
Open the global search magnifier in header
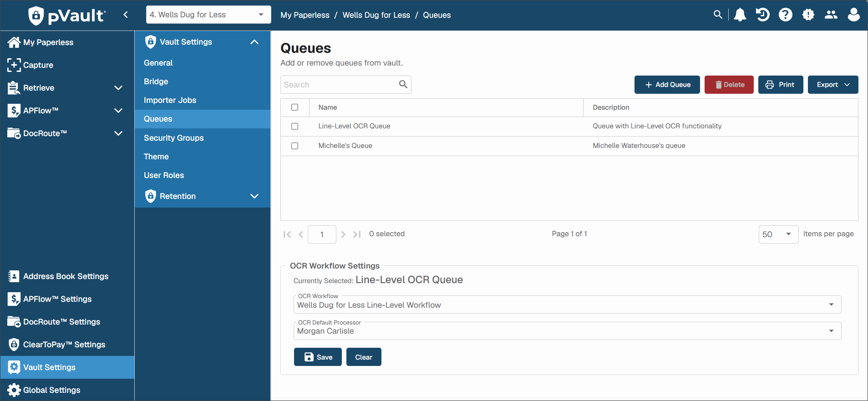[718, 15]
